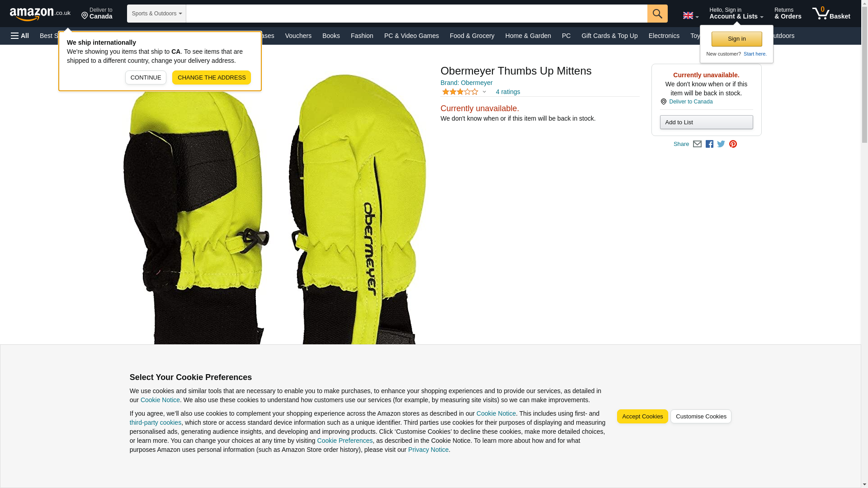Screen dimensions: 868x488
Task: Click the Customise Cookies button
Action: (701, 417)
